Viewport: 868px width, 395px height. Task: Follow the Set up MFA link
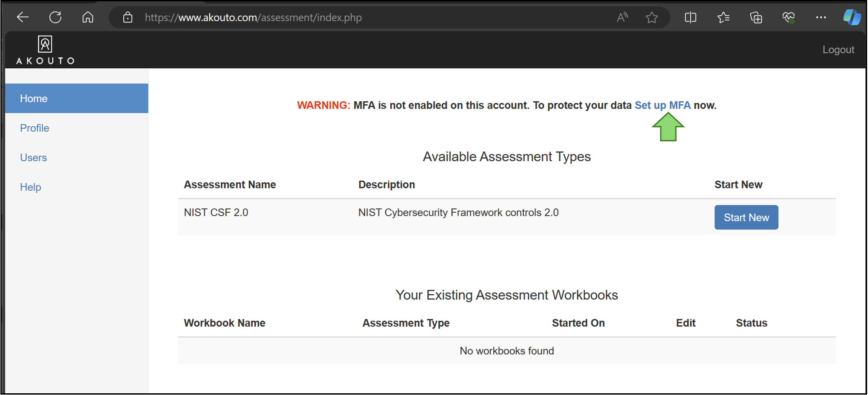point(662,105)
